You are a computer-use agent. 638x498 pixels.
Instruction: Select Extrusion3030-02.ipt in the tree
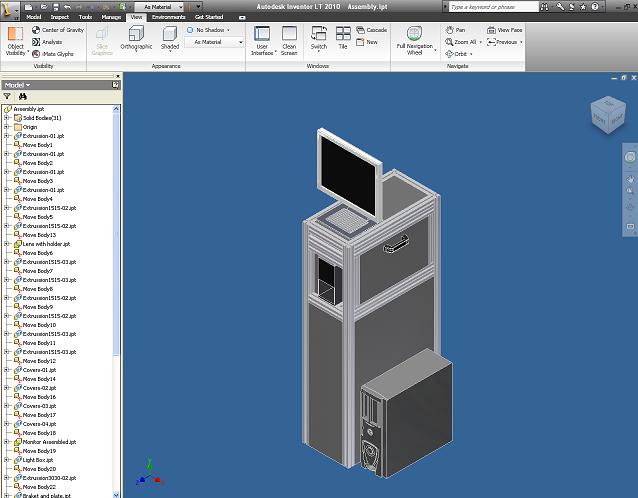[49, 478]
